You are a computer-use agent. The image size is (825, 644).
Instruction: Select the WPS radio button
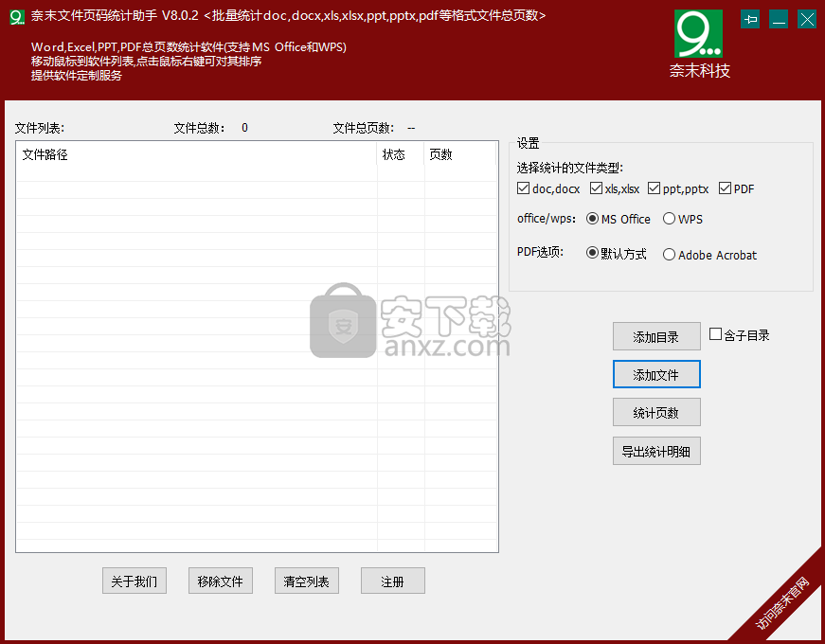pos(669,219)
